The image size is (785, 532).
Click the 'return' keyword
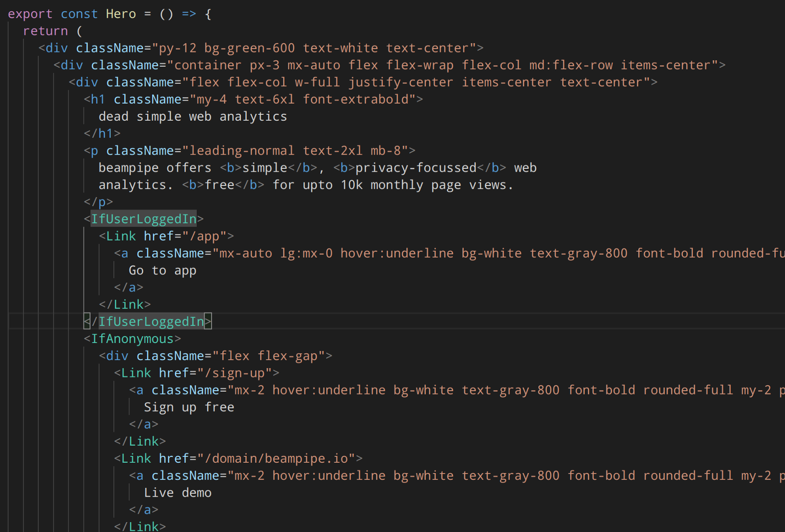point(45,31)
